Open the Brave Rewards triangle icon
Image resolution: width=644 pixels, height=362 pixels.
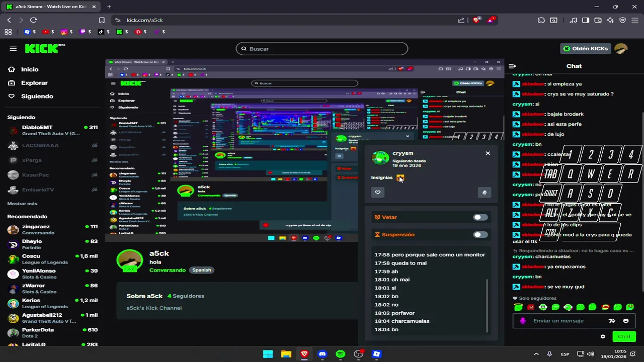click(491, 20)
